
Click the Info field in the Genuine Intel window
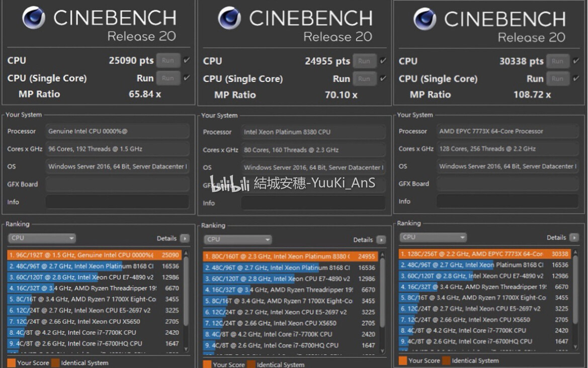[x=117, y=202]
